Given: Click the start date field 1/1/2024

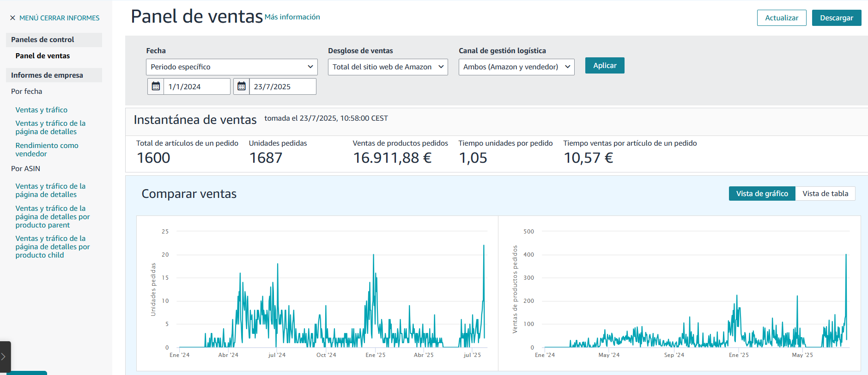Looking at the screenshot, I should tap(197, 86).
